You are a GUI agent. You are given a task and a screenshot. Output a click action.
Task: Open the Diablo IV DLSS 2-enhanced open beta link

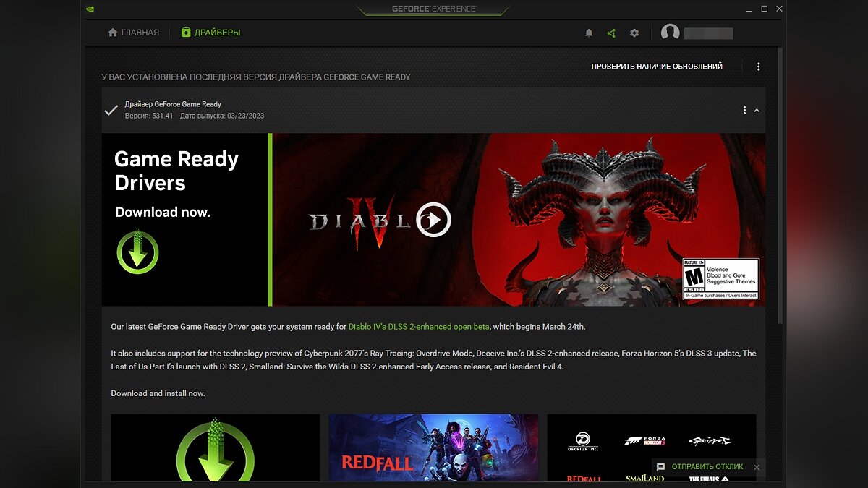click(x=419, y=327)
